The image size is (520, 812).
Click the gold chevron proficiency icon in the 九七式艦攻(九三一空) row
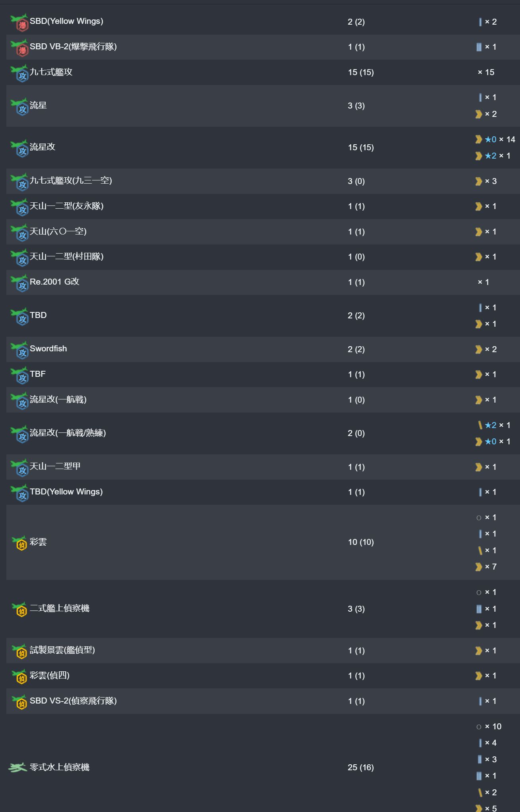coord(479,181)
